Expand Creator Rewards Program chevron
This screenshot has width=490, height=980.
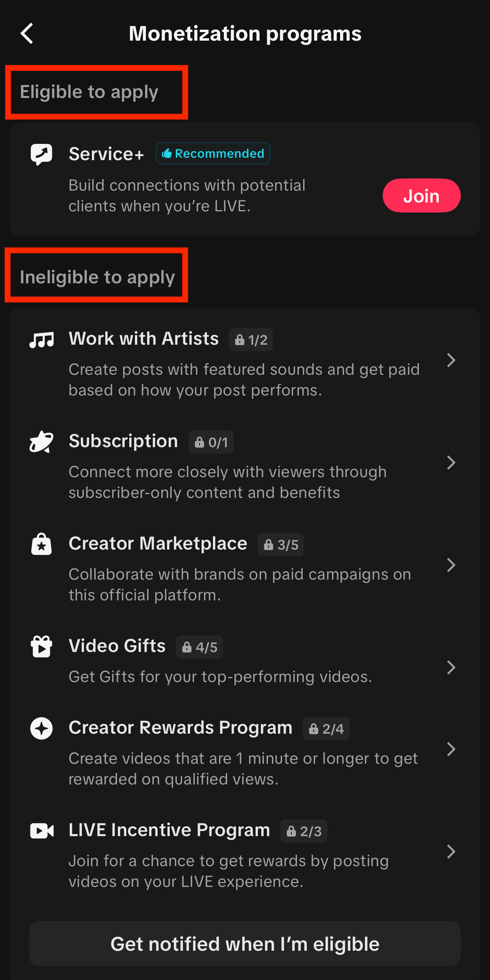451,749
